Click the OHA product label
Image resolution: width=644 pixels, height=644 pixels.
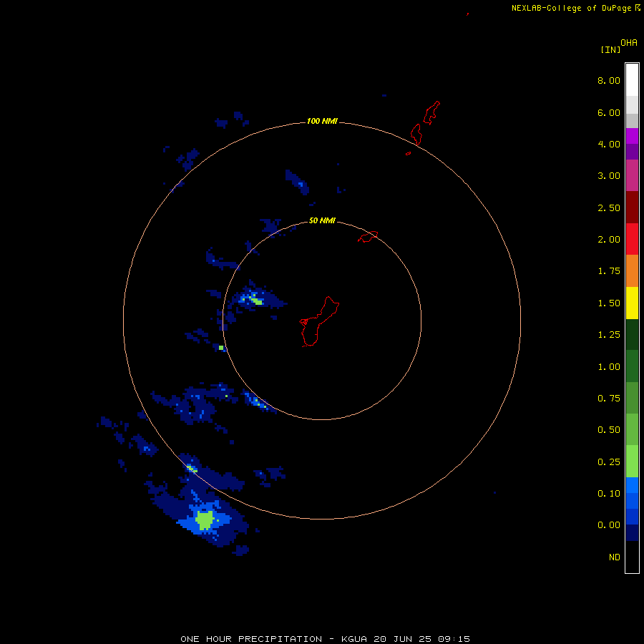(629, 43)
